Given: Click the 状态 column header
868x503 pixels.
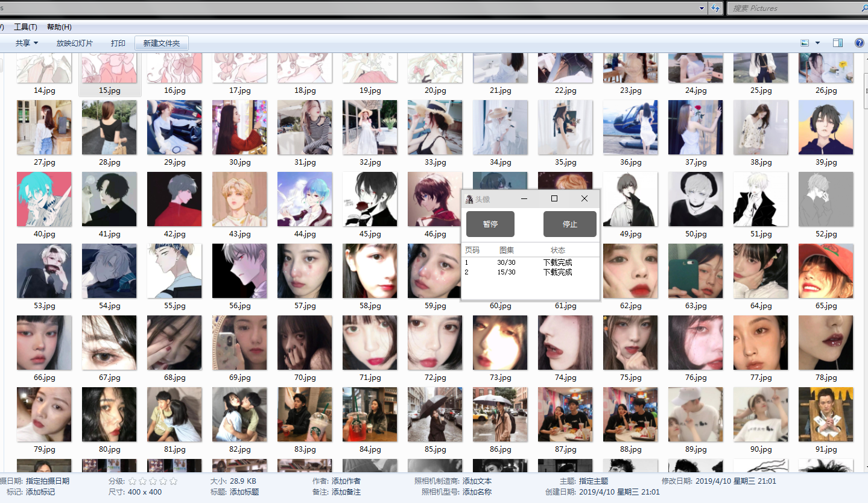Looking at the screenshot, I should [558, 250].
